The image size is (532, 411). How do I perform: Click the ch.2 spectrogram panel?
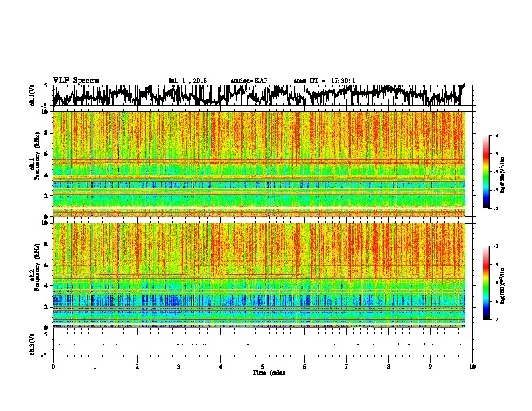coord(263,275)
